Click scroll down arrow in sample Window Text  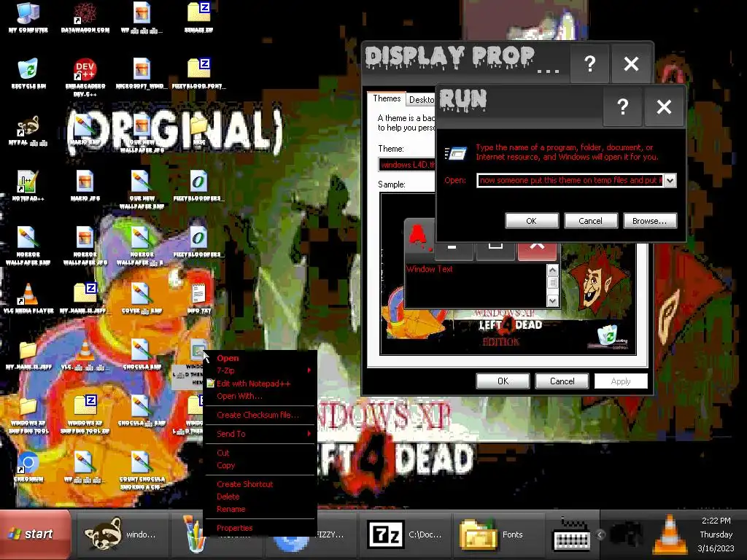point(553,301)
